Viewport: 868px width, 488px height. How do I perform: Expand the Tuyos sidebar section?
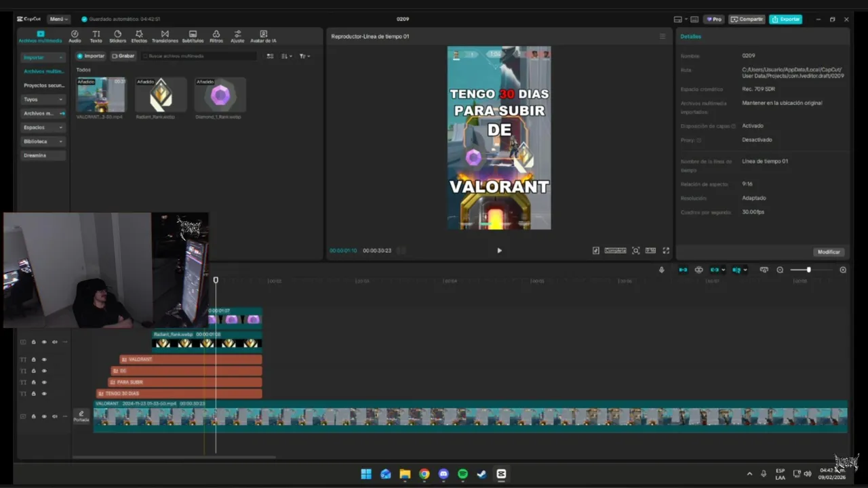43,100
